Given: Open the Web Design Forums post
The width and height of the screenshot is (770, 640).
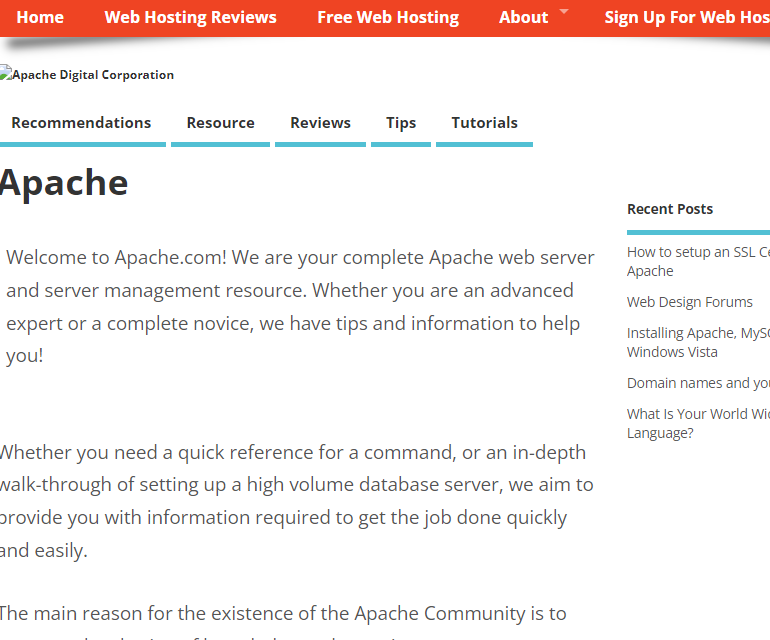Looking at the screenshot, I should coord(689,302).
